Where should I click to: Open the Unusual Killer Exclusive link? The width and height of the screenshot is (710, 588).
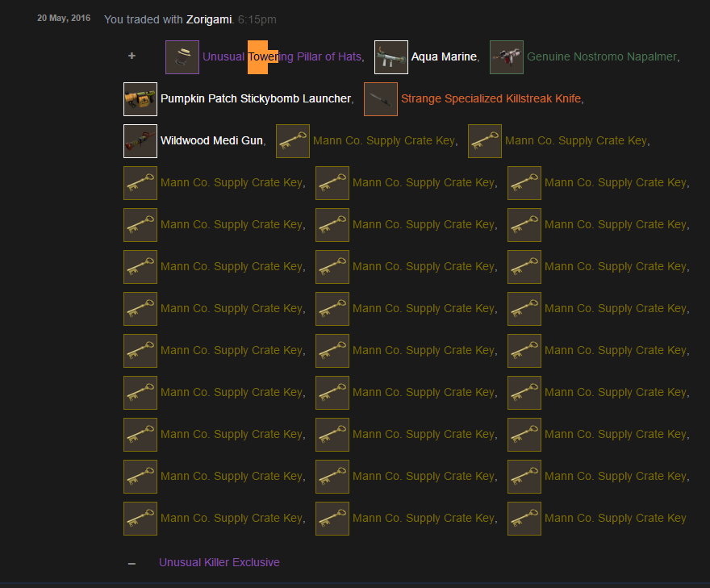point(219,562)
